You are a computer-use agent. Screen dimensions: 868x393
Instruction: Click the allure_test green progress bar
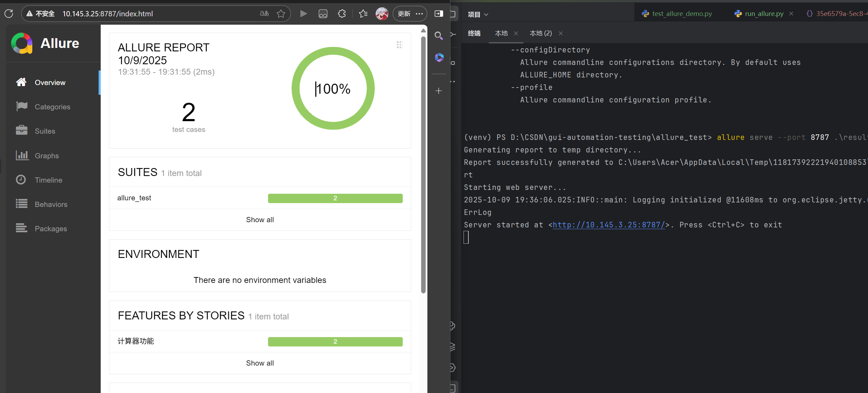click(335, 198)
